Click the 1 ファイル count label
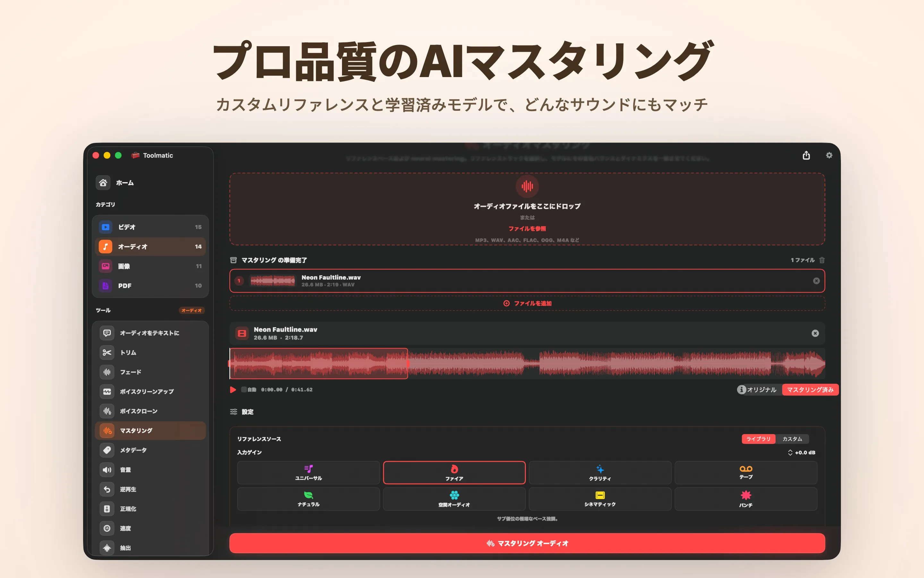The height and width of the screenshot is (578, 924). (803, 260)
